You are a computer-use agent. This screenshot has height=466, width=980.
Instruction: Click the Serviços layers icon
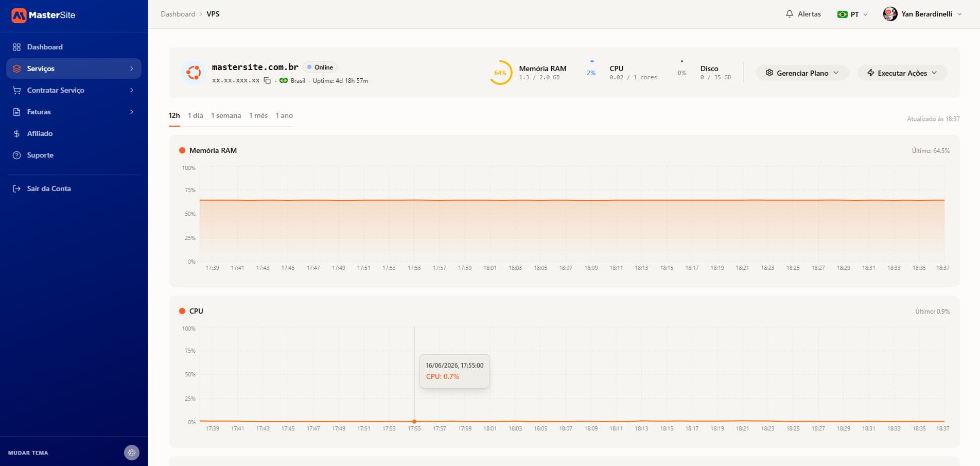pos(16,68)
